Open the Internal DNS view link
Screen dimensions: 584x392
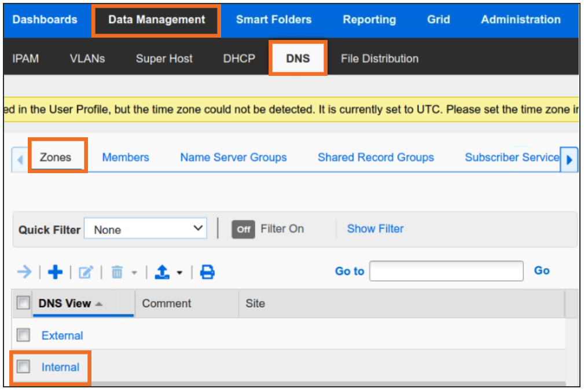[x=60, y=367]
